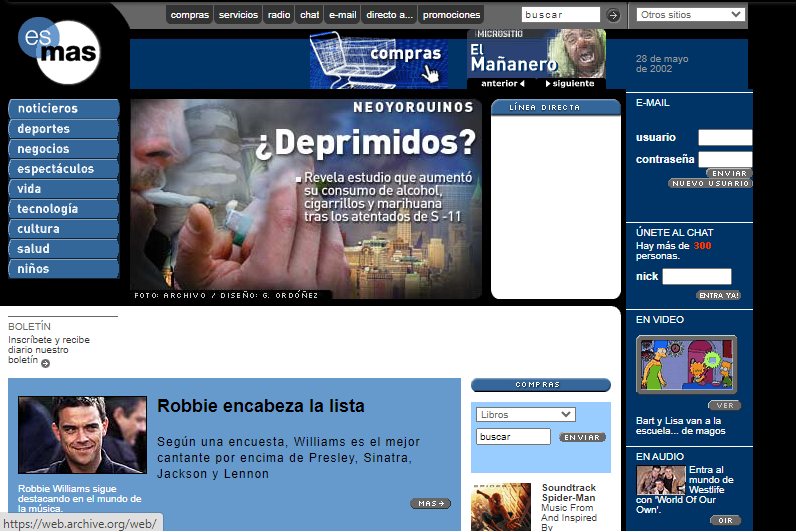Viewport: 796px width, 531px height.
Task: Click the usuario email input field
Action: 725,138
